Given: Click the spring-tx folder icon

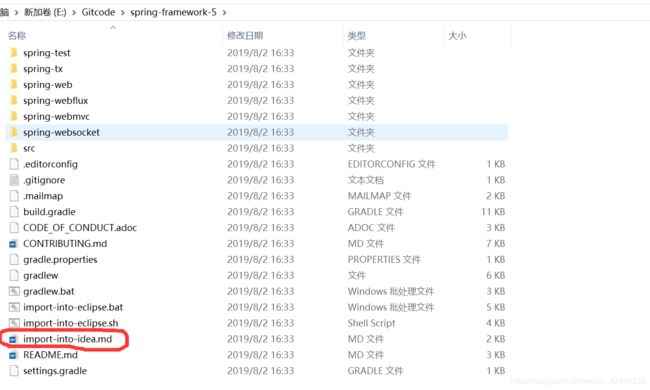Looking at the screenshot, I should pyautogui.click(x=14, y=68).
